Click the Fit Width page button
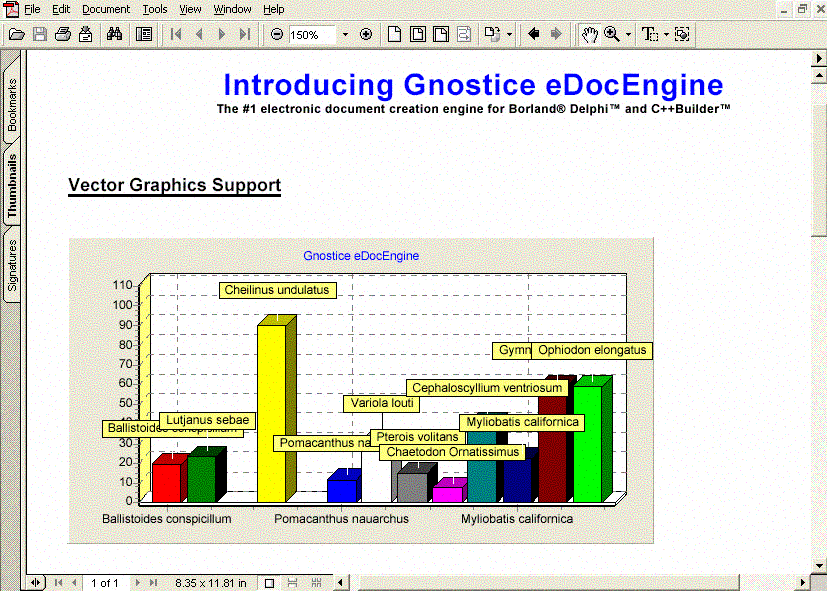Screen dimensions: 827x591 coord(439,34)
